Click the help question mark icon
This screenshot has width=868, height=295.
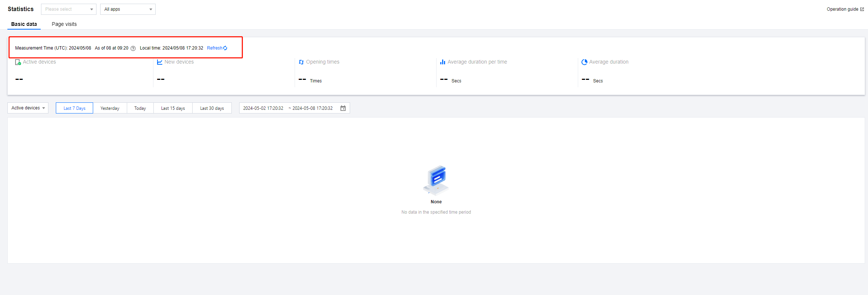133,48
